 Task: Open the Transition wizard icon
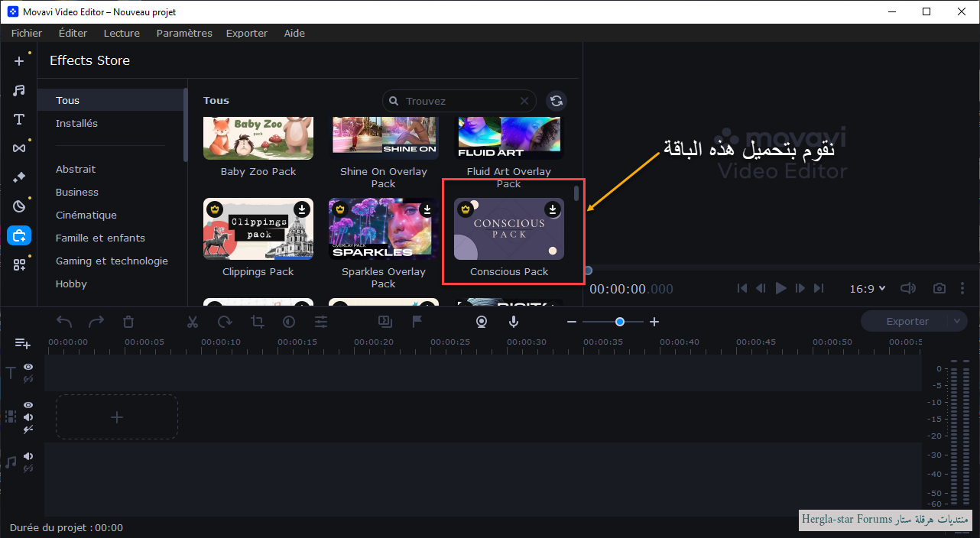[385, 322]
